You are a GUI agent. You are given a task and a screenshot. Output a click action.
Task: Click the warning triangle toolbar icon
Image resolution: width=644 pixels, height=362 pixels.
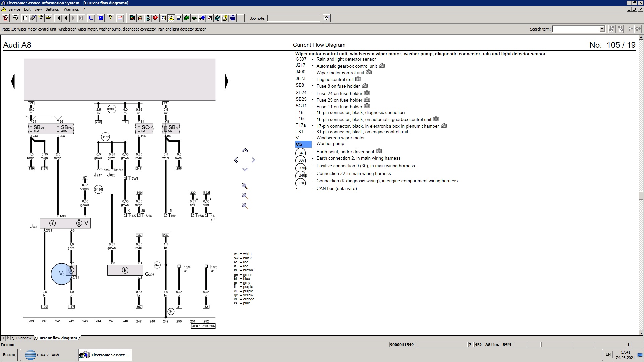(171, 18)
